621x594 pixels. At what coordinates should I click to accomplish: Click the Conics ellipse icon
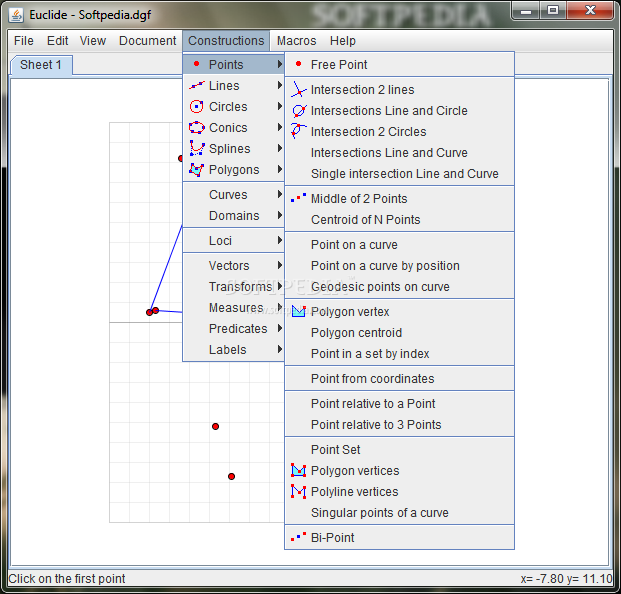[x=197, y=128]
